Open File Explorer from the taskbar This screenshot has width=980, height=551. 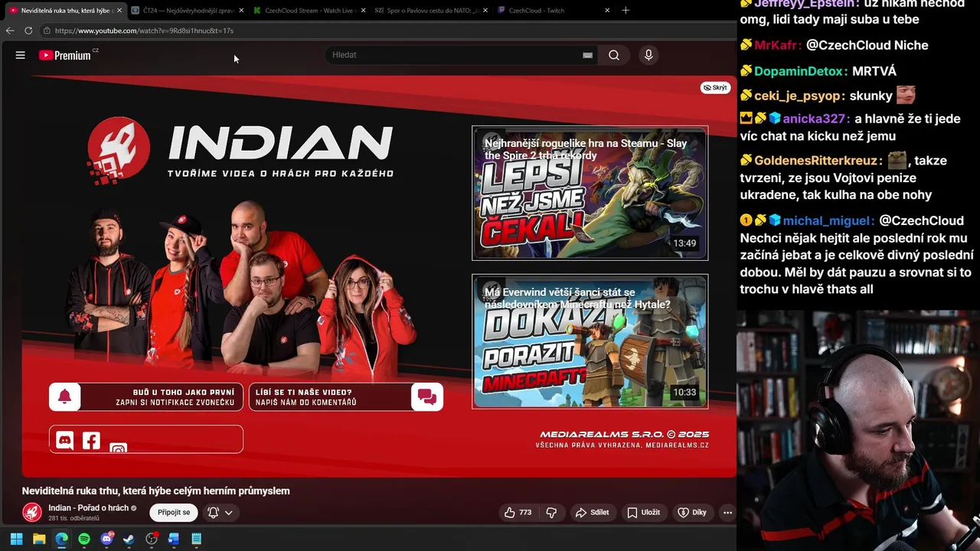pos(39,539)
